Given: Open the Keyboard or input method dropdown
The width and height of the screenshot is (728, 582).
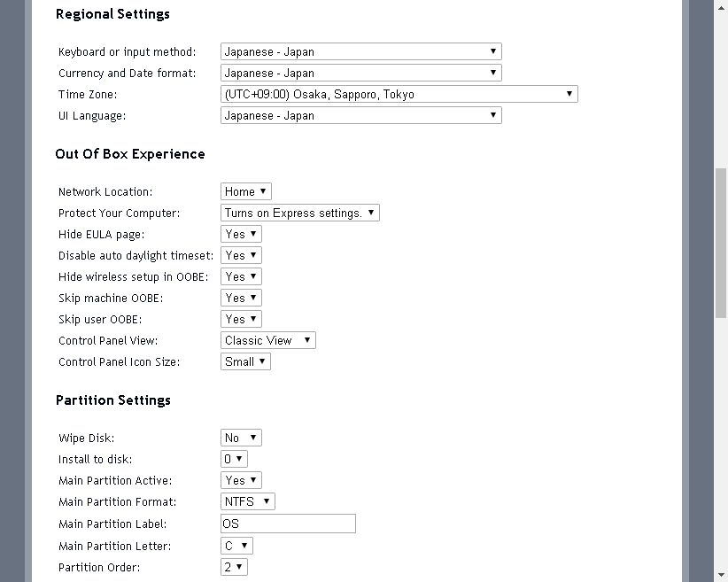Looking at the screenshot, I should tap(360, 52).
